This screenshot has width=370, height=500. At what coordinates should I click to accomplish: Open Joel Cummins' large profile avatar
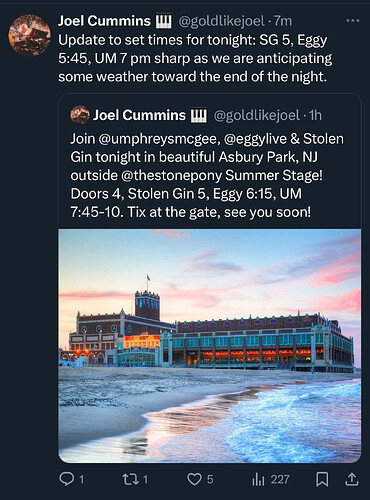click(x=29, y=35)
